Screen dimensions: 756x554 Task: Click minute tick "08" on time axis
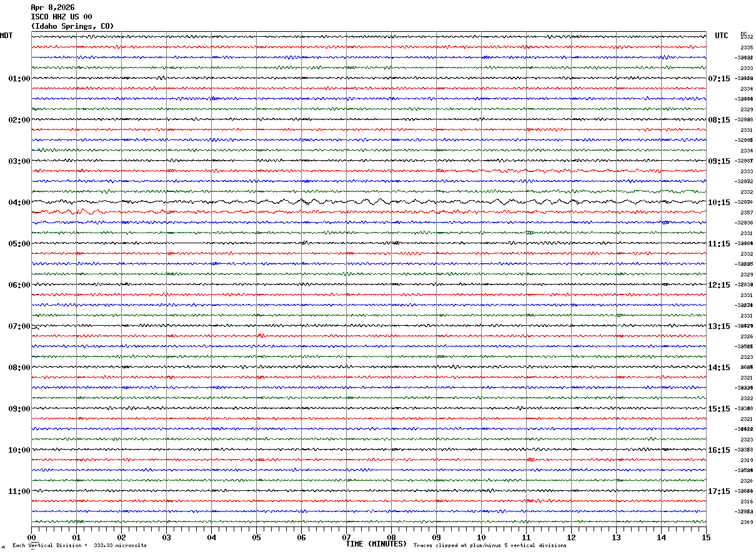392,537
